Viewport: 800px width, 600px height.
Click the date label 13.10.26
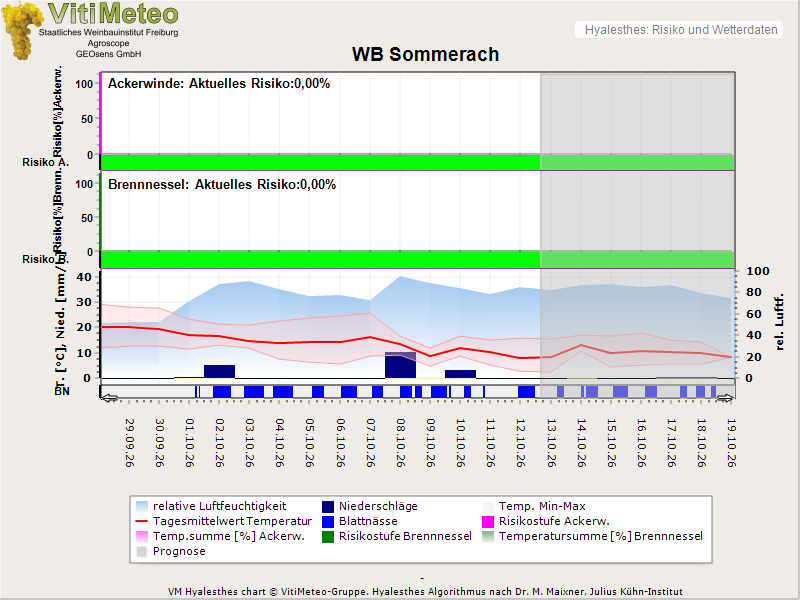[551, 443]
